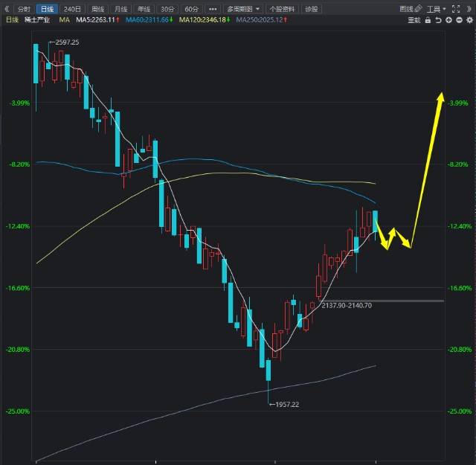Click the right axis -16.60% label

pos(460,288)
